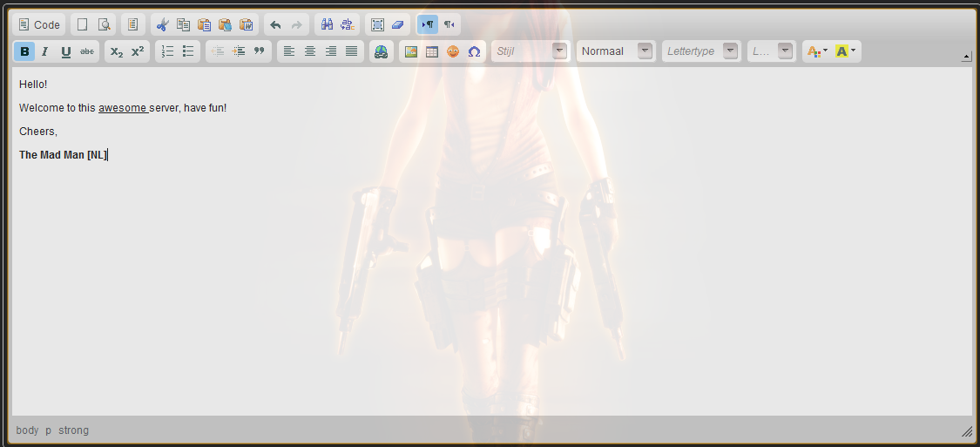Open the Normaal format dropdown
Image resolution: width=980 pixels, height=447 pixels.
pyautogui.click(x=616, y=51)
